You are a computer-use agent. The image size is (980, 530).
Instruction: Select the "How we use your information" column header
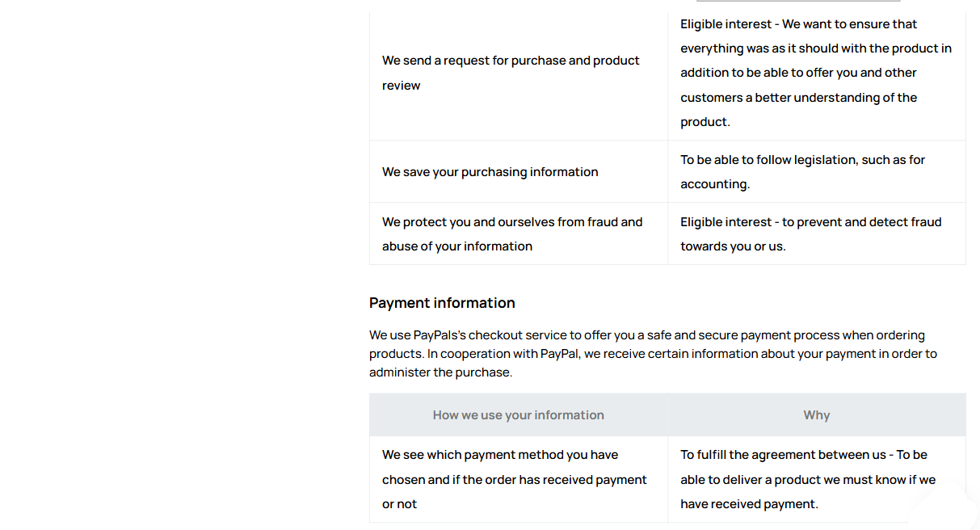point(518,415)
